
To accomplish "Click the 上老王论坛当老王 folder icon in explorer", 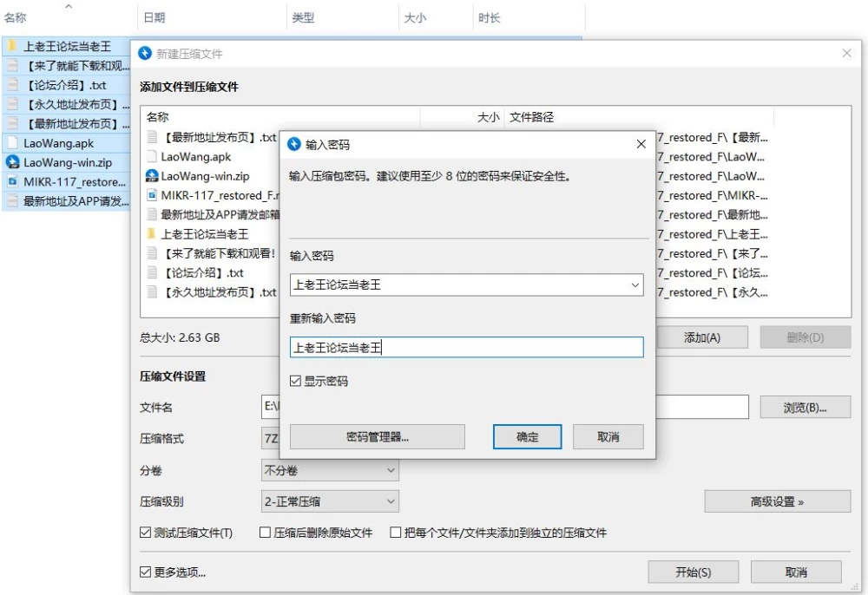I will [12, 46].
